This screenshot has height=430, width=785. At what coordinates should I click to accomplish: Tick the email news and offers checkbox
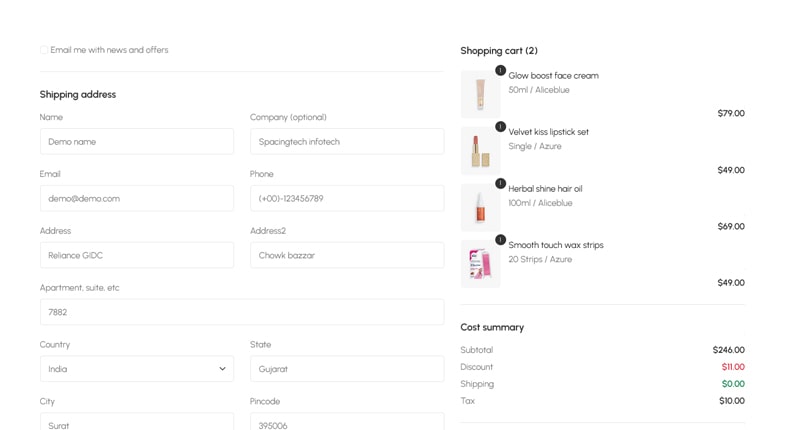[x=44, y=50]
